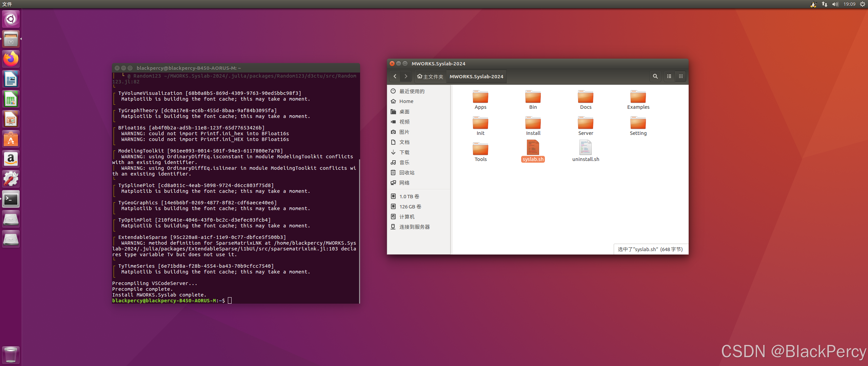Switch file manager to list view

pyautogui.click(x=669, y=76)
